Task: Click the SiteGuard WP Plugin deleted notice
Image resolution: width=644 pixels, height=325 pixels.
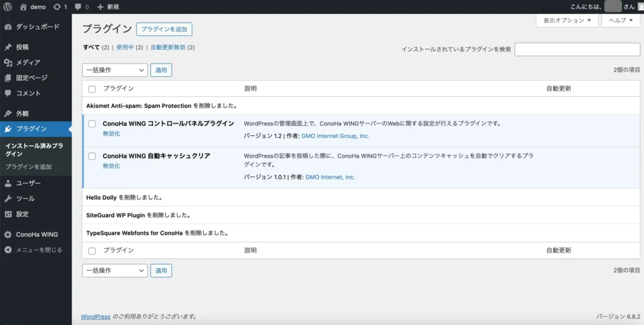Action: tap(139, 215)
